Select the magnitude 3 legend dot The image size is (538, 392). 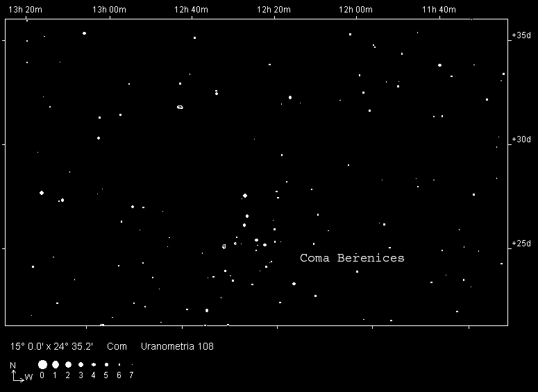click(81, 364)
